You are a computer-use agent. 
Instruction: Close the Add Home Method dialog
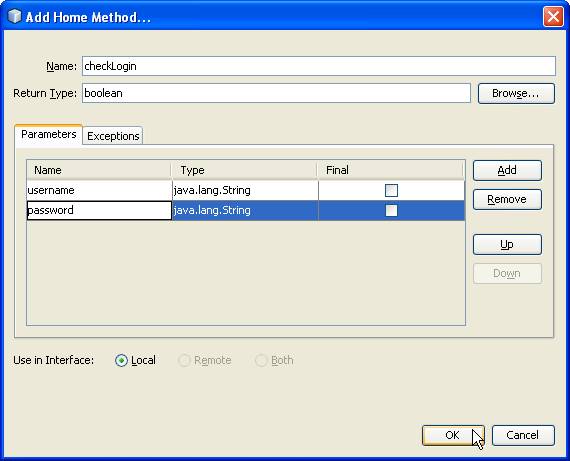553,17
